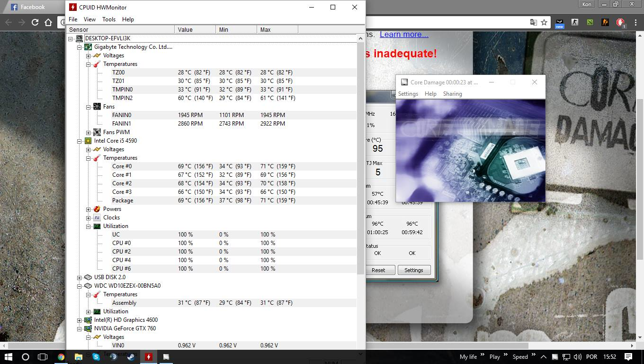Click the voltage icon under NVIDIA GTX 760
The height and width of the screenshot is (364, 644).
click(x=97, y=337)
